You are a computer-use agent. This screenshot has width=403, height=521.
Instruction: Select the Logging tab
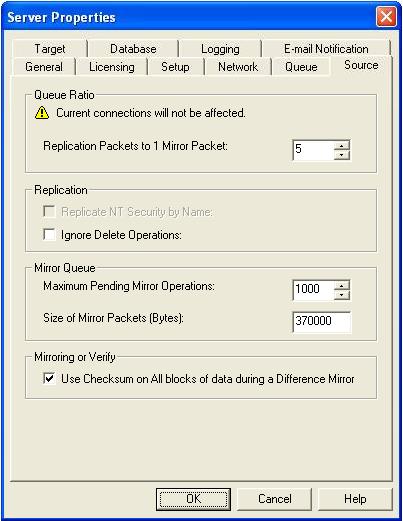tap(220, 49)
